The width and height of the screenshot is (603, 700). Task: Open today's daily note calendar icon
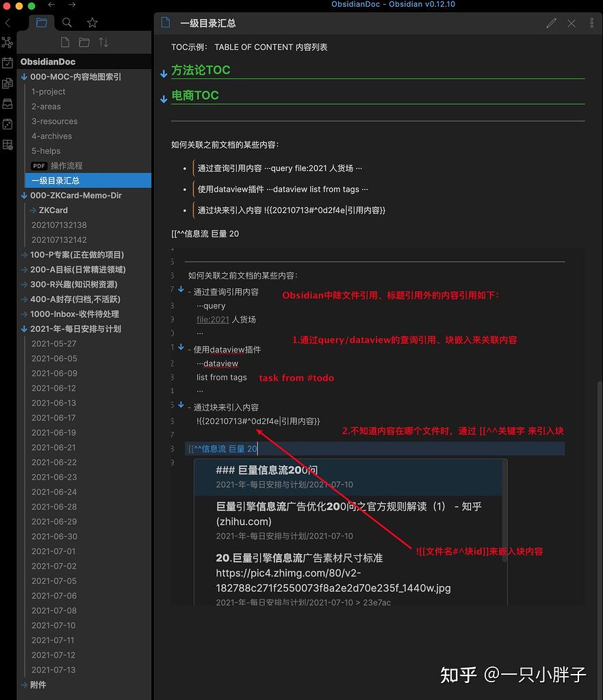[x=8, y=63]
